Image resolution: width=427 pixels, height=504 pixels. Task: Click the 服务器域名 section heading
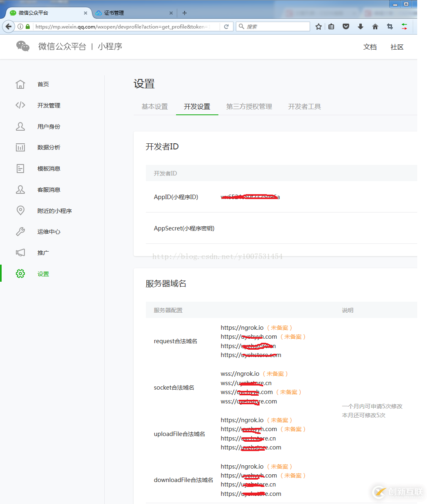click(x=166, y=284)
